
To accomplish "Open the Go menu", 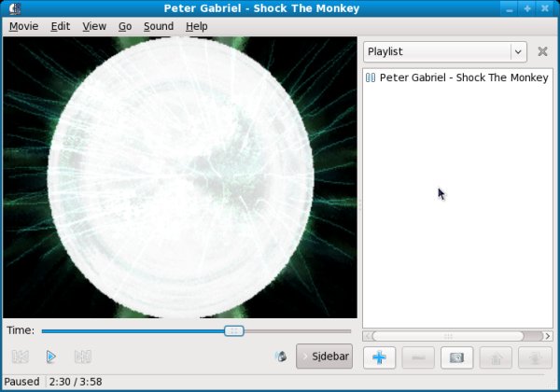I will [x=125, y=26].
